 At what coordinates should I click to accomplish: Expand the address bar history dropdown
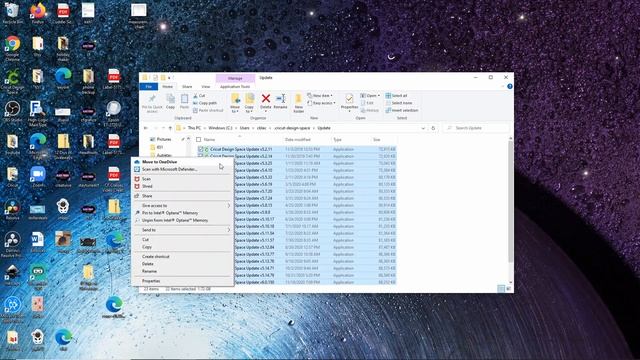(x=423, y=128)
